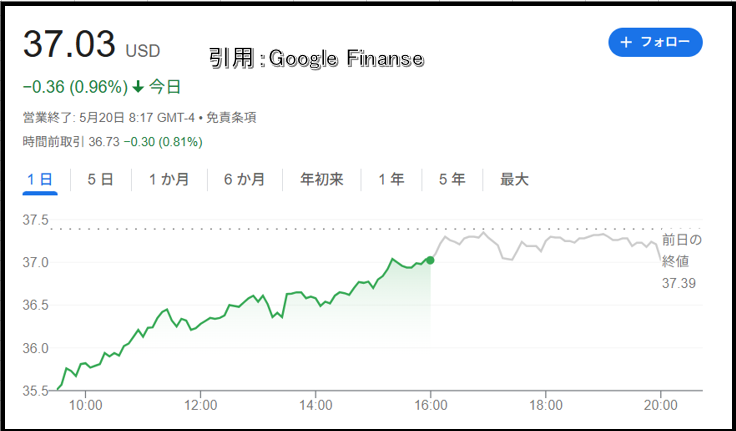The height and width of the screenshot is (431, 736).
Task: Click the 20:00 axis label
Action: (660, 405)
